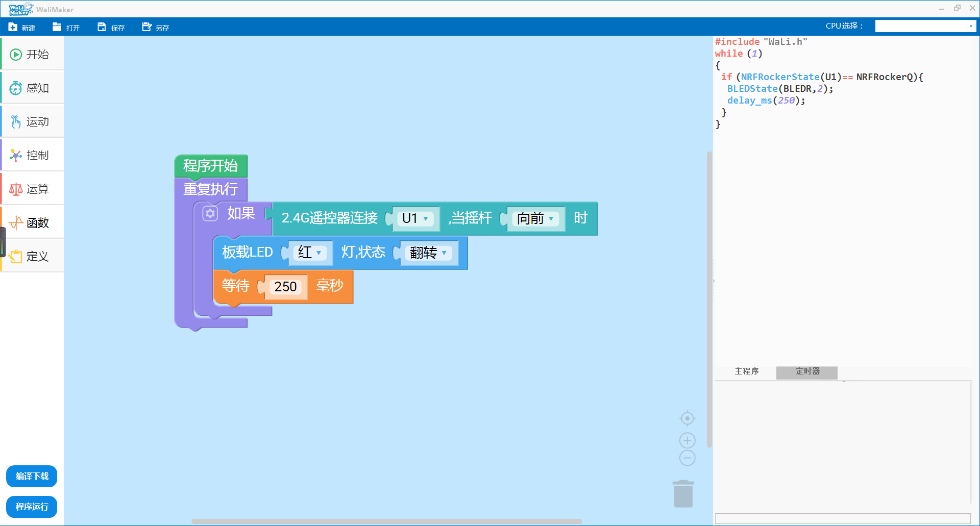Center the workspace with the crosshair icon

click(688, 418)
